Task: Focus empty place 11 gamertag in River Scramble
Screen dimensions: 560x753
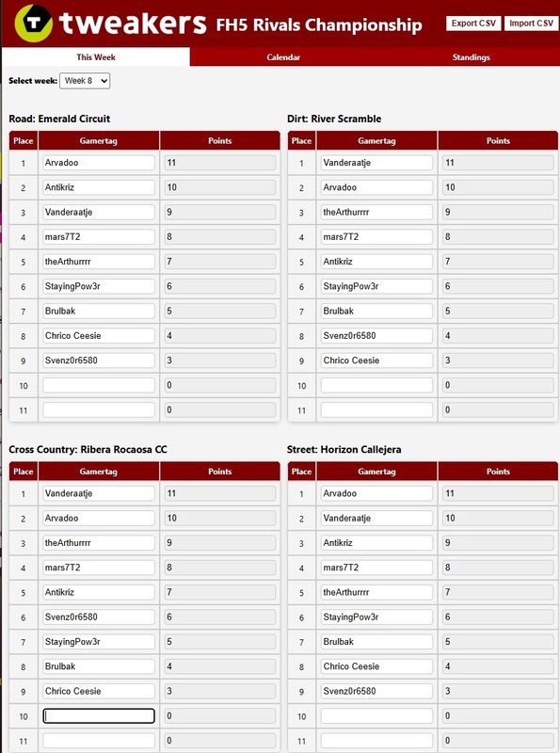Action: click(376, 410)
